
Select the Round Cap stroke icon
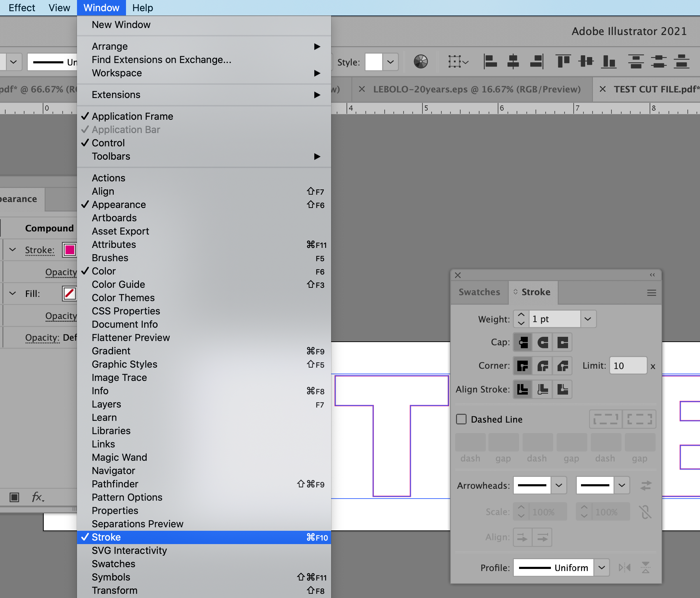pos(542,342)
